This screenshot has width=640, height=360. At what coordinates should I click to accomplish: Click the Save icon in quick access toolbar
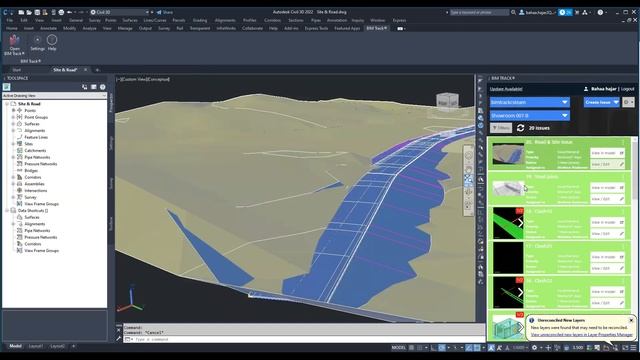[x=37, y=12]
